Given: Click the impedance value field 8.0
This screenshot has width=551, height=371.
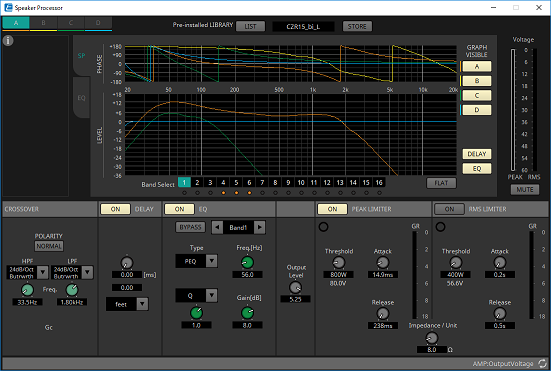Looking at the screenshot, I should coord(432,350).
